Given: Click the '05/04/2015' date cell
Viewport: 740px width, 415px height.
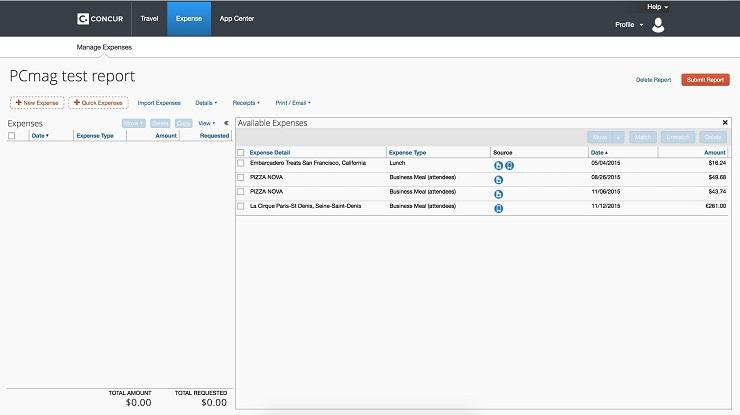Looking at the screenshot, I should point(605,163).
